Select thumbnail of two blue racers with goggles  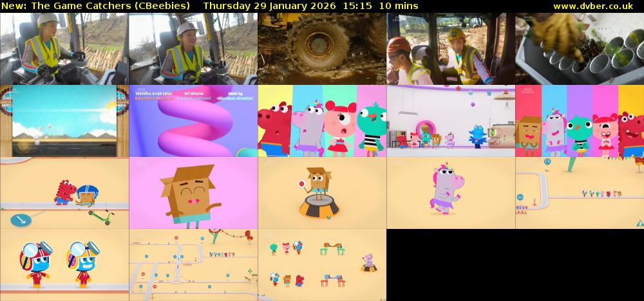click(64, 265)
